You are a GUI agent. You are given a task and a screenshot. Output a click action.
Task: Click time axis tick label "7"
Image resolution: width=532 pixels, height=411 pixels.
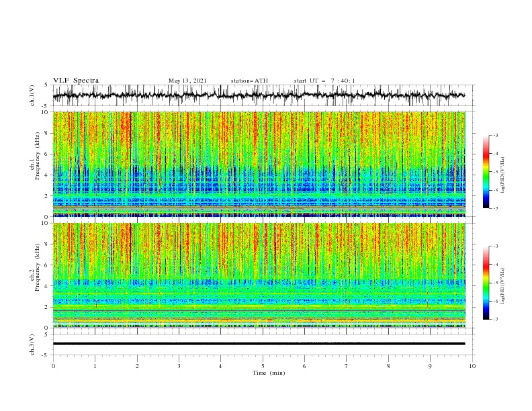346,366
